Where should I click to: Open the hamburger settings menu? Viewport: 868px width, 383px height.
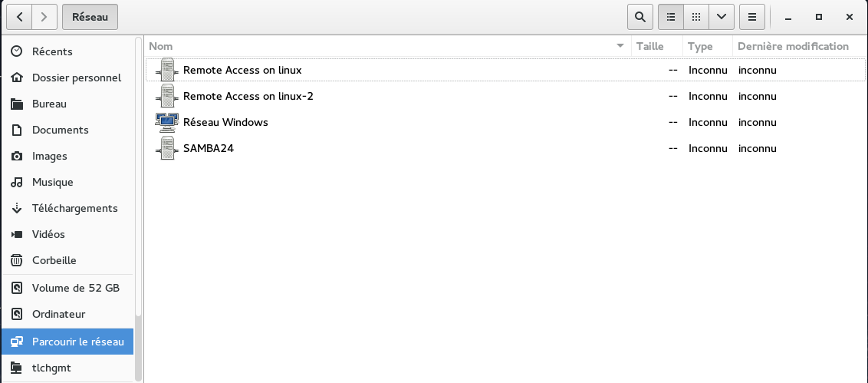(x=751, y=17)
